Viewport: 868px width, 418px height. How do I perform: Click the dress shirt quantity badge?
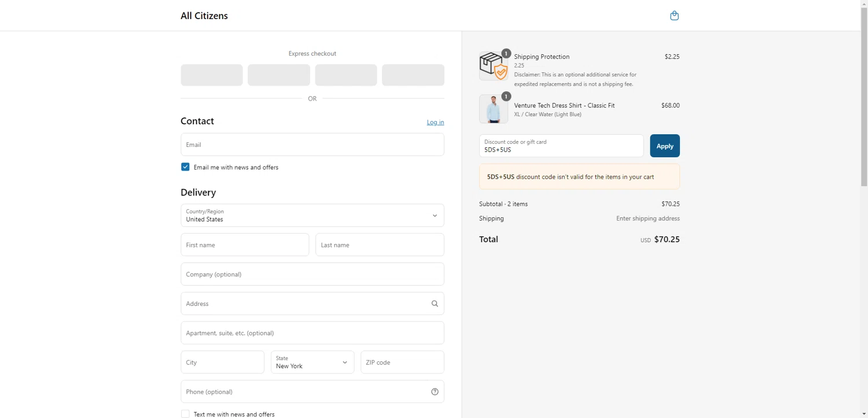click(506, 97)
